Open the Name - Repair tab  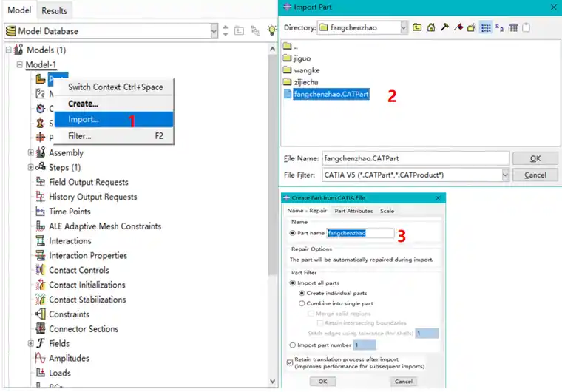coord(307,211)
